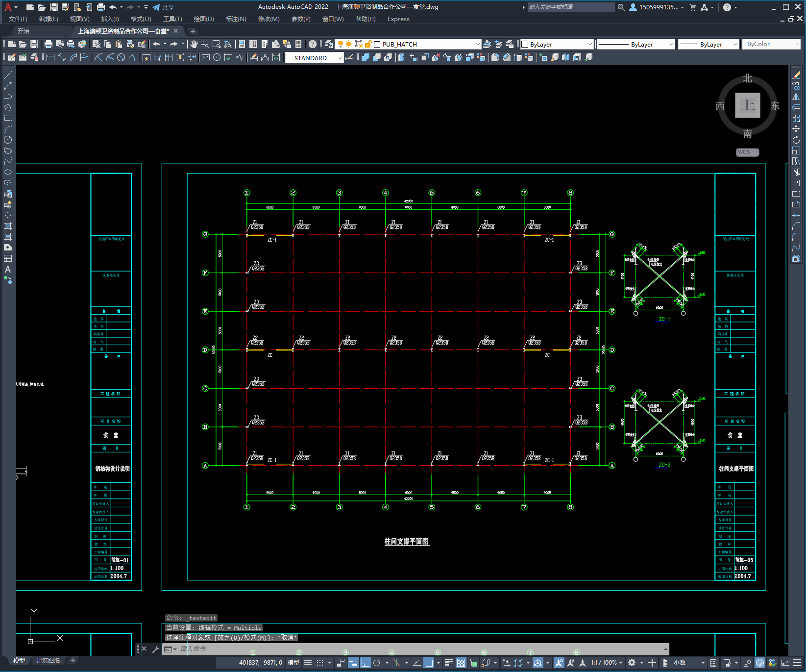
Task: Toggle Ortho mode in status bar
Action: point(366,663)
